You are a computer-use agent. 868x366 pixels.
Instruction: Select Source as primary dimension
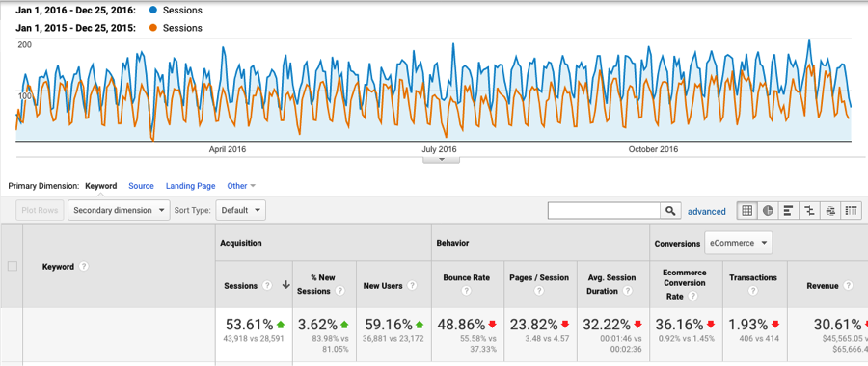[141, 186]
